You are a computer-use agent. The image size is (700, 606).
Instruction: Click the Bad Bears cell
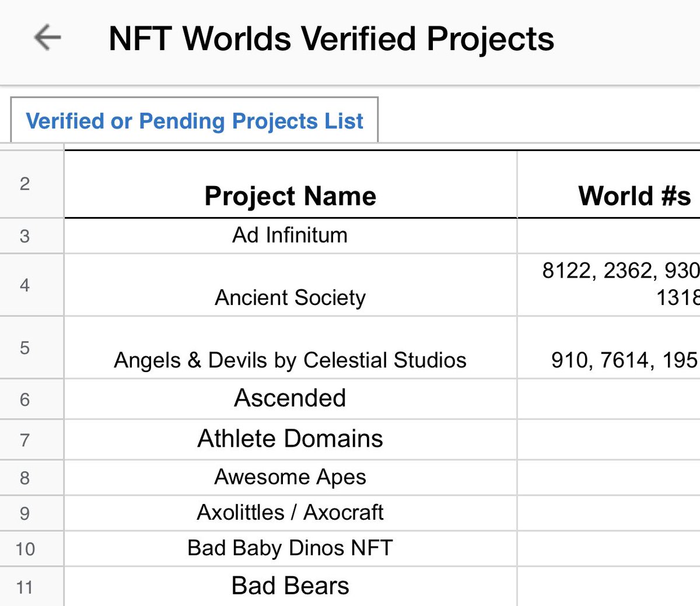pyautogui.click(x=290, y=586)
